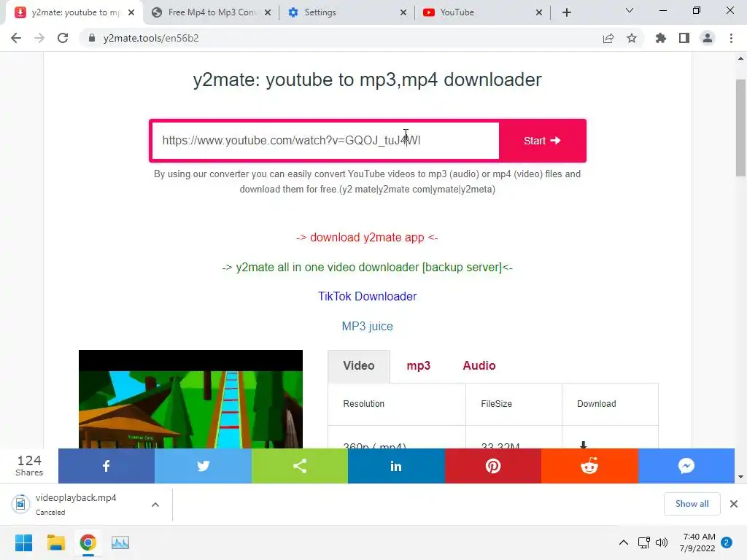Click the green general share icon
Image resolution: width=747 pixels, height=560 pixels.
[x=300, y=466]
